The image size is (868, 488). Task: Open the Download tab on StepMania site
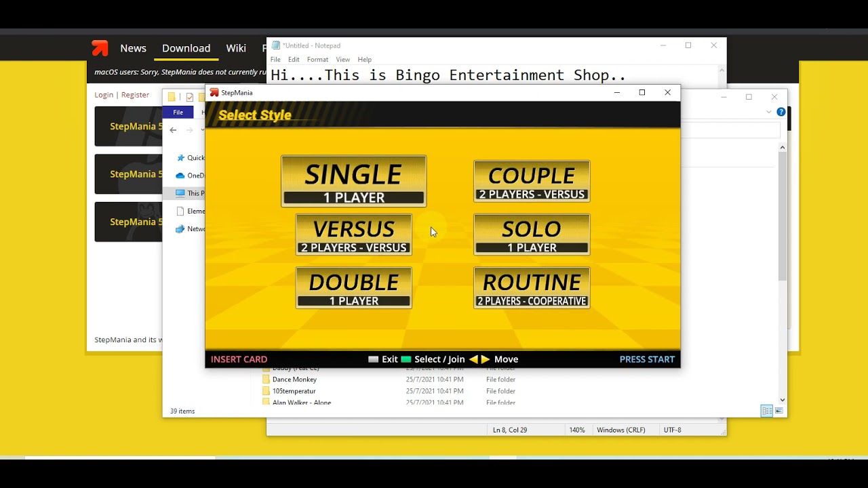186,48
